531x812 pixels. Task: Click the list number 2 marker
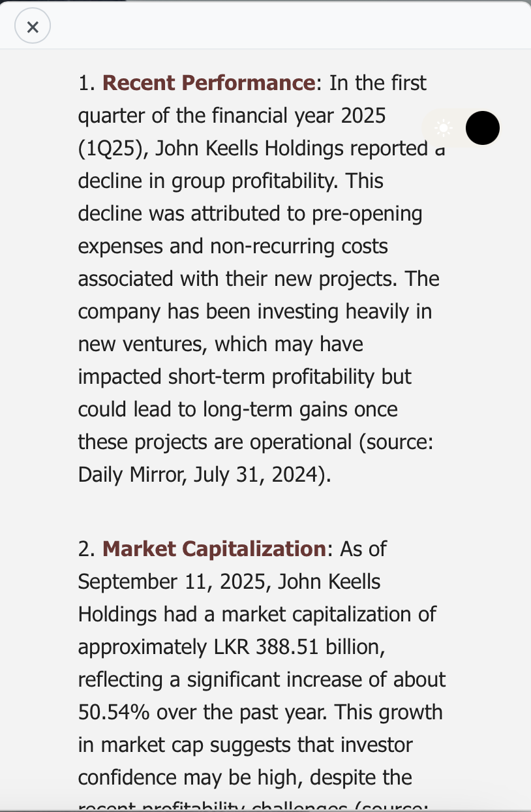click(x=87, y=548)
